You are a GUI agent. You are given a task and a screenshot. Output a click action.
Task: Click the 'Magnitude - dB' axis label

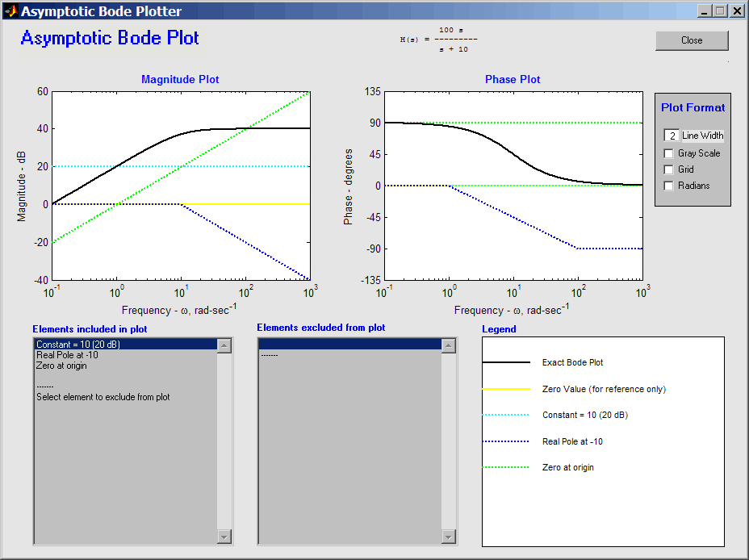tap(22, 186)
